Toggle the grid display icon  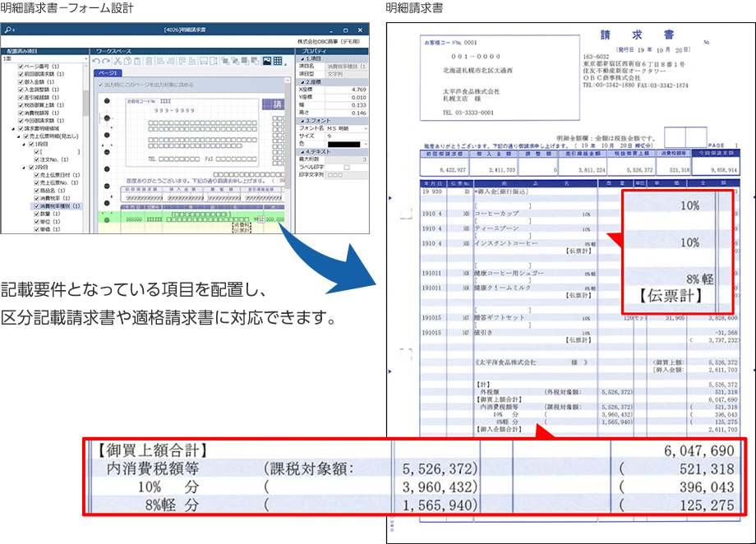(x=278, y=62)
